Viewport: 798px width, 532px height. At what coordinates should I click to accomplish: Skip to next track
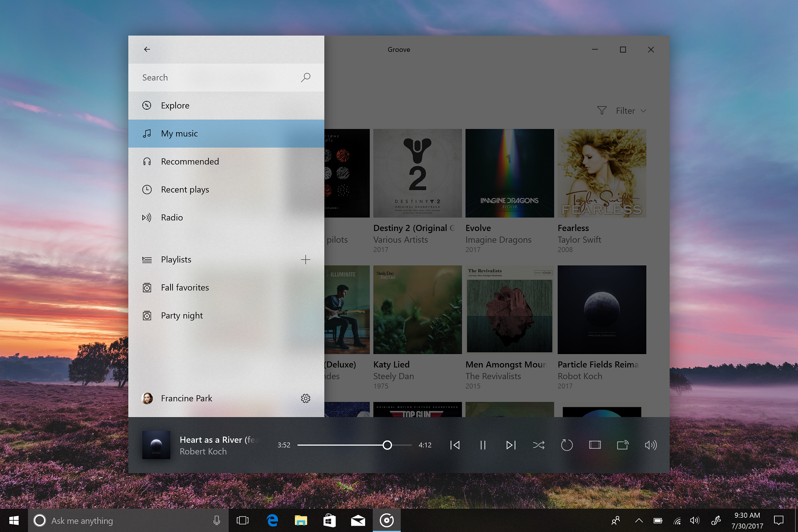511,445
